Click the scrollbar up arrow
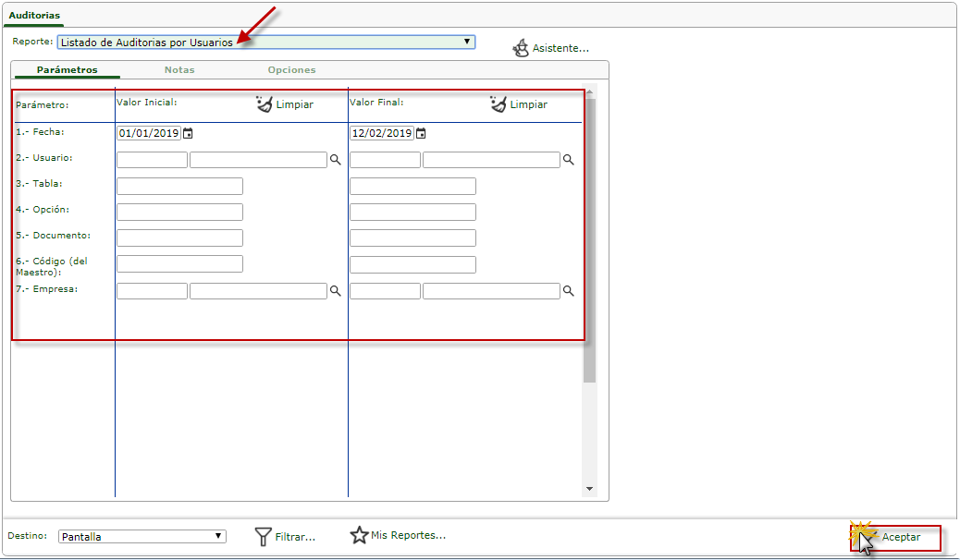 coord(589,91)
